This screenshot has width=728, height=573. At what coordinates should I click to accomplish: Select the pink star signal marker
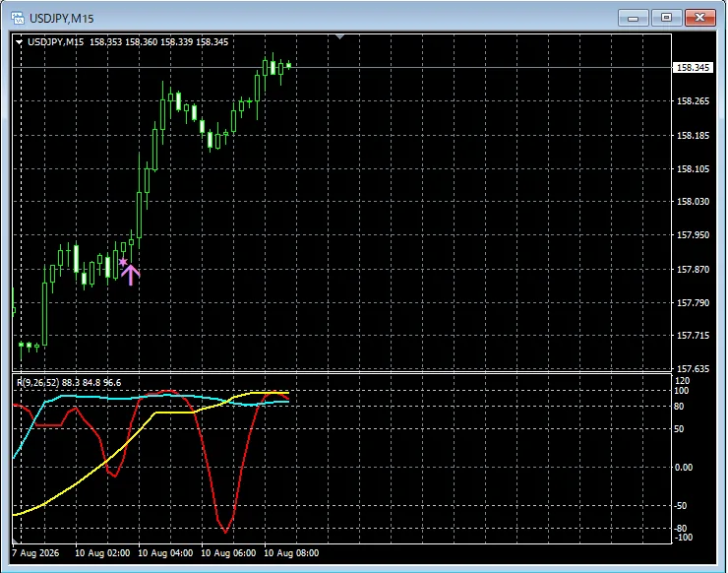[123, 262]
